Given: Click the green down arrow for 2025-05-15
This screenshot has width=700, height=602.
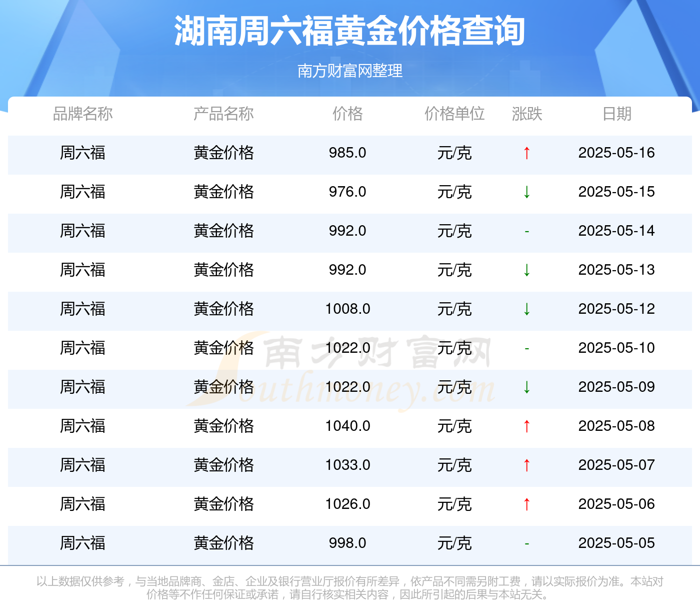Looking at the screenshot, I should (x=526, y=192).
